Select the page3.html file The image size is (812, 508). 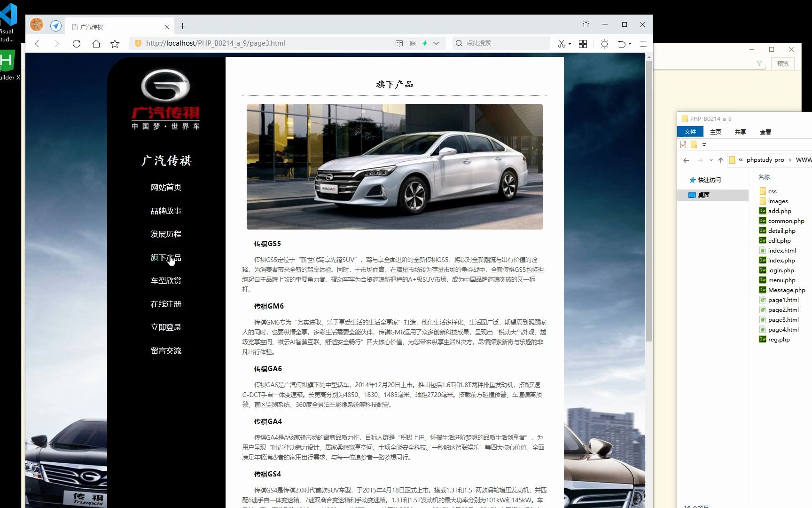779,320
